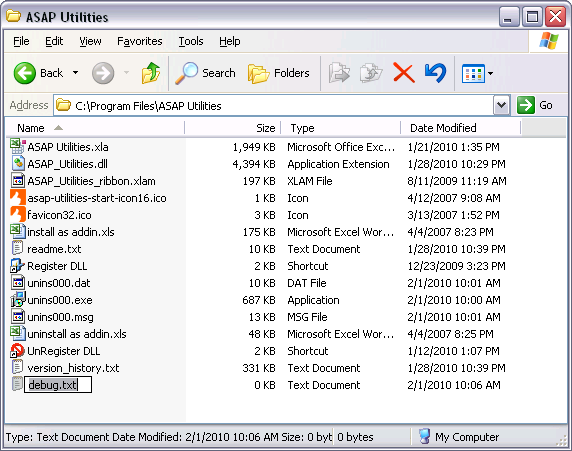The image size is (572, 451).
Task: Open the Tools menu
Action: [x=191, y=41]
